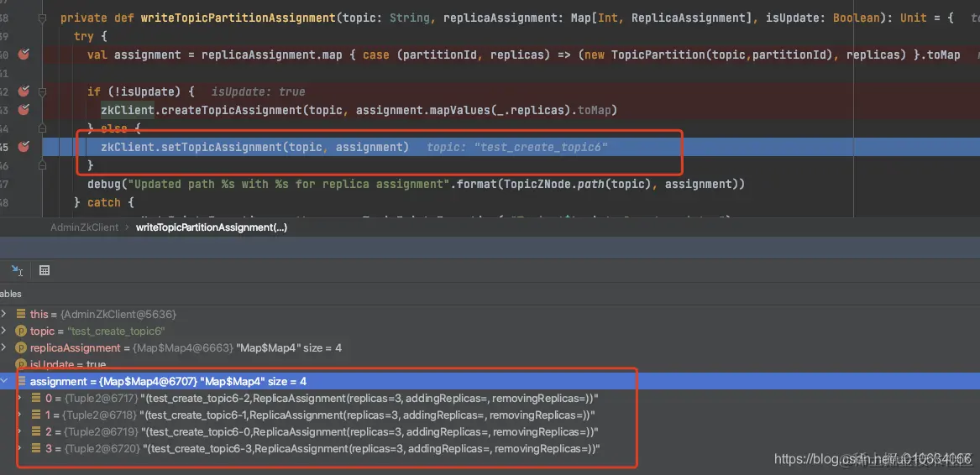Select the test_create_topic6-3 tuple row
This screenshot has height=475, width=980.
(490, 448)
